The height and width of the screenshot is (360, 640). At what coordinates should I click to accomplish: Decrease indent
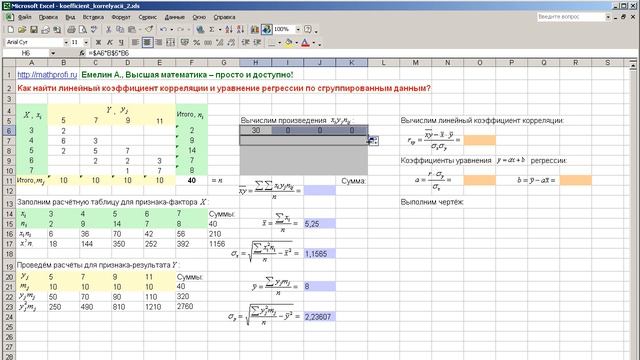[245, 42]
